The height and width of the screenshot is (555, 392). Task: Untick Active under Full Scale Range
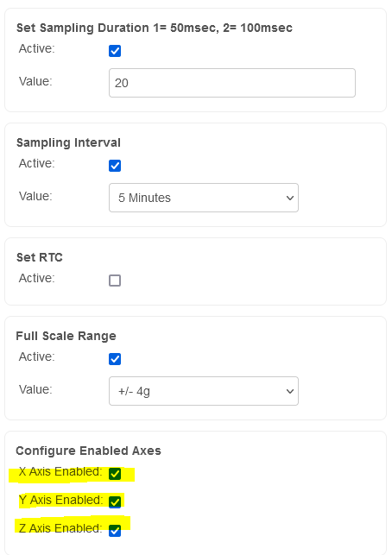[x=115, y=359]
